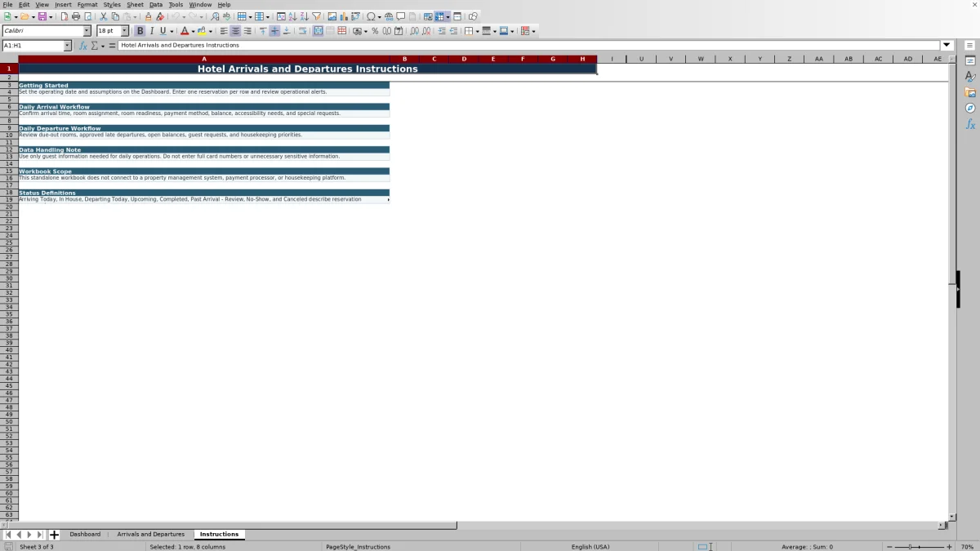Click the Print icon in toolbar
980x551 pixels.
[x=76, y=16]
